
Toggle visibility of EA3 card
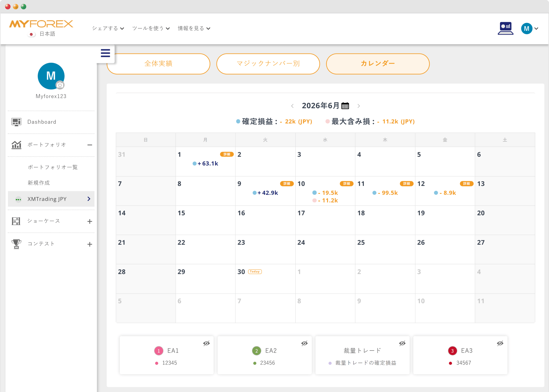[500, 343]
